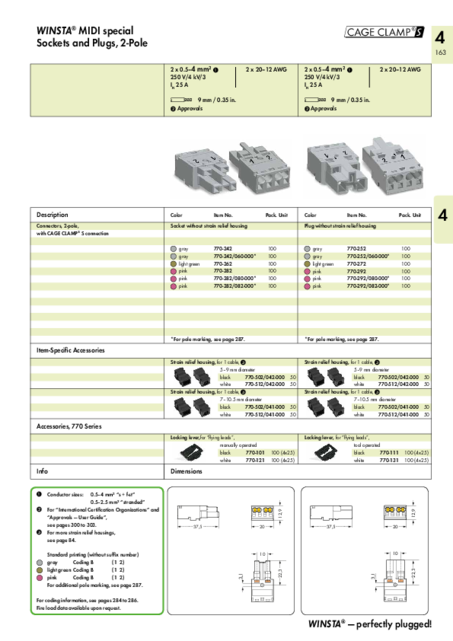Click the light green swatch beside item 770-262
The height and width of the screenshot is (641, 453).
pos(173,264)
